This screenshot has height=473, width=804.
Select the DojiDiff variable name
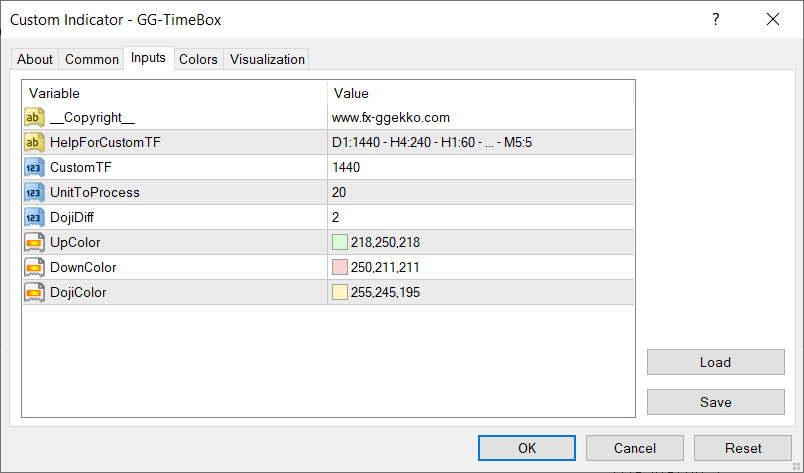coord(72,218)
